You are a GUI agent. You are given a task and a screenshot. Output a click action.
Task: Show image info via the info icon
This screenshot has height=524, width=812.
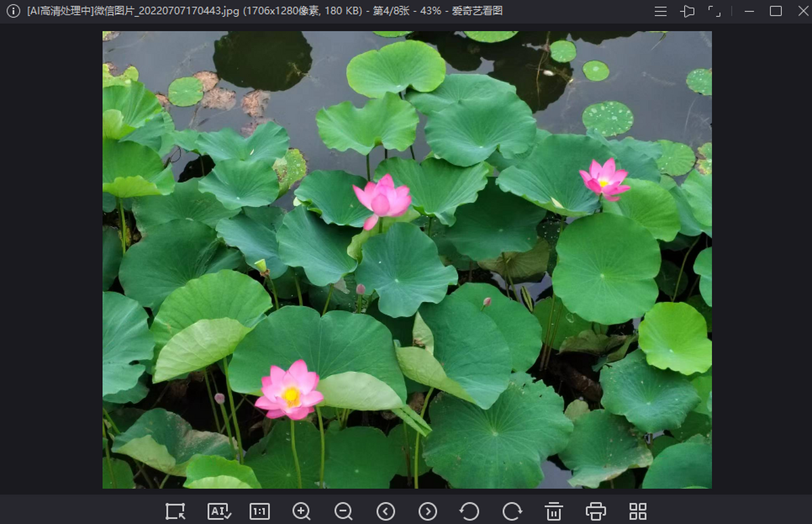(13, 12)
